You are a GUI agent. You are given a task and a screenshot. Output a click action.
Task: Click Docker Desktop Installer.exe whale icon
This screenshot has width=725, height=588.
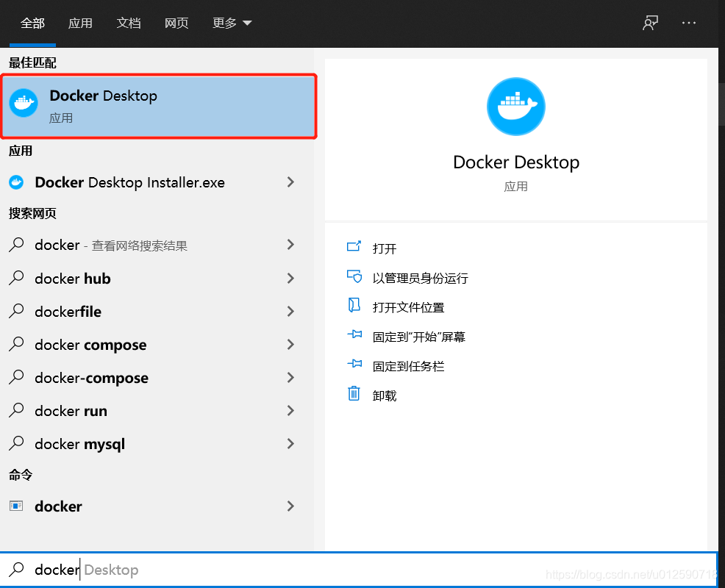[16, 182]
